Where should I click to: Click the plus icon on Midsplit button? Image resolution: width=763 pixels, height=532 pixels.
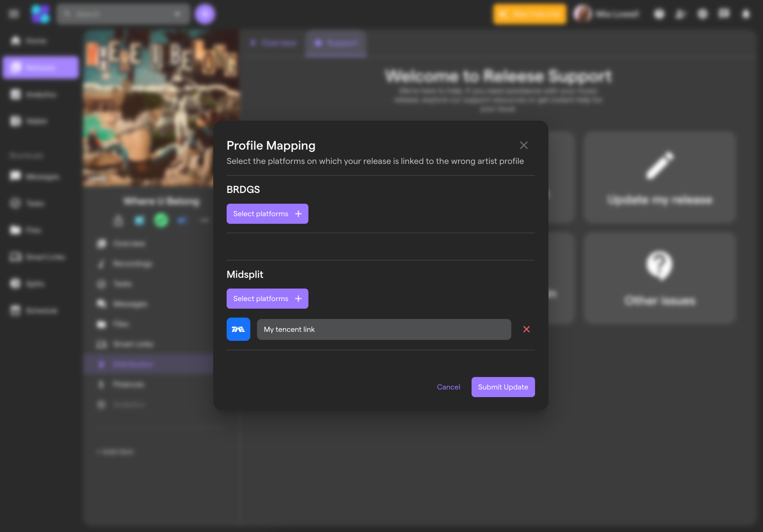299,299
